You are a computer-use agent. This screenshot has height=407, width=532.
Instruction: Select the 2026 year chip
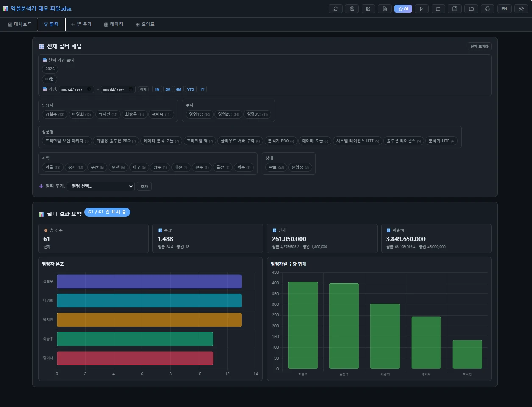click(x=50, y=69)
